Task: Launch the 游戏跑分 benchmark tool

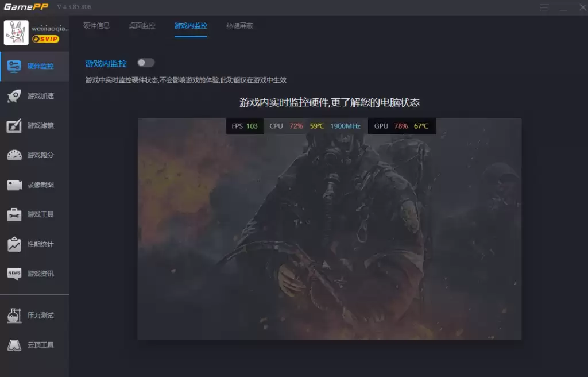Action: [34, 155]
